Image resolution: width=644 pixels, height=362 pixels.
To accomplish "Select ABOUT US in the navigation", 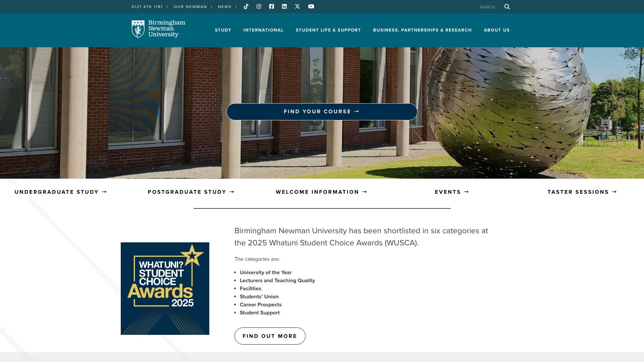I will coord(497,30).
